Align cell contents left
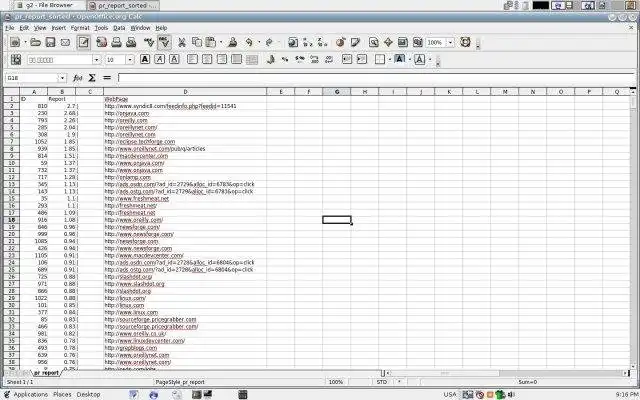 click(192, 60)
